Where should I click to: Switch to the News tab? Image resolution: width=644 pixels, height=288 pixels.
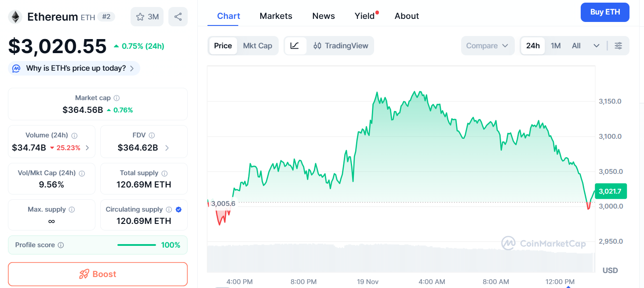[324, 16]
